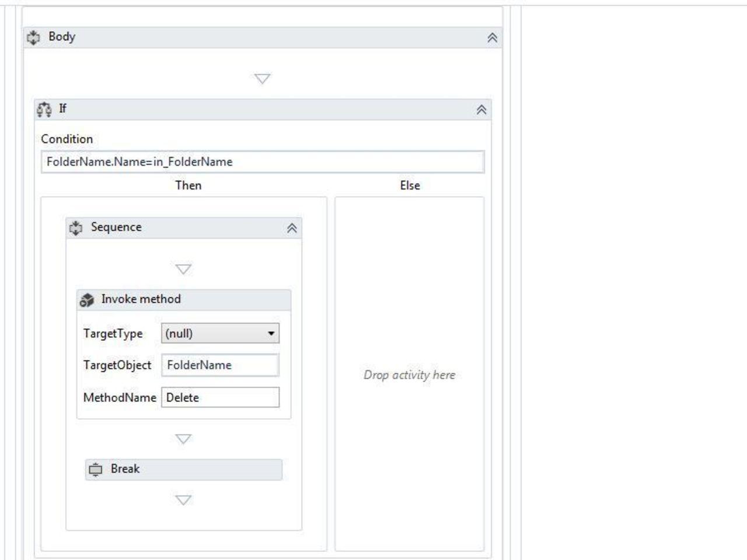
Task: Select the Break activity
Action: (184, 469)
